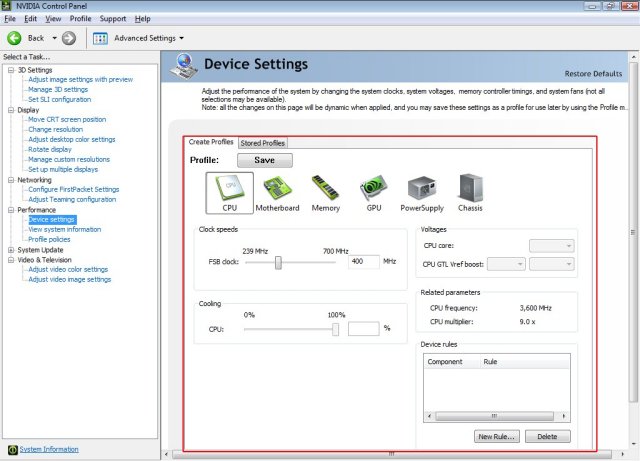Image resolution: width=640 pixels, height=461 pixels.
Task: Open Change resolution task
Action: (56, 129)
